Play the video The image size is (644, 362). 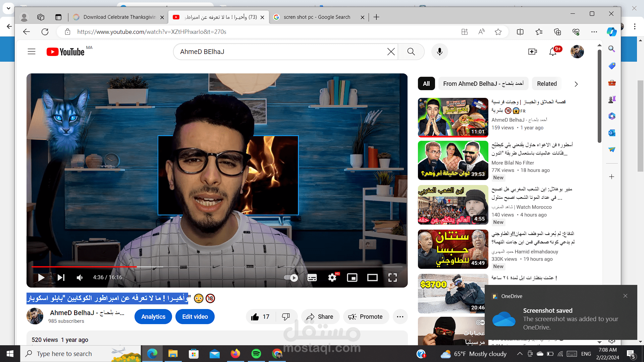pyautogui.click(x=41, y=278)
